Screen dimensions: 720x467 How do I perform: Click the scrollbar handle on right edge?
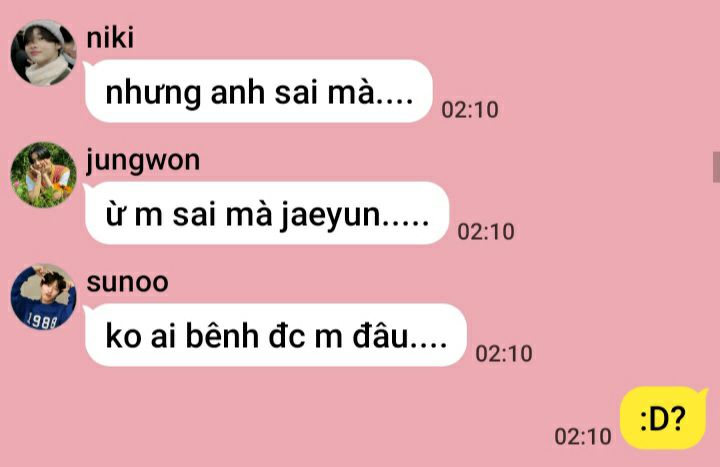click(x=716, y=167)
